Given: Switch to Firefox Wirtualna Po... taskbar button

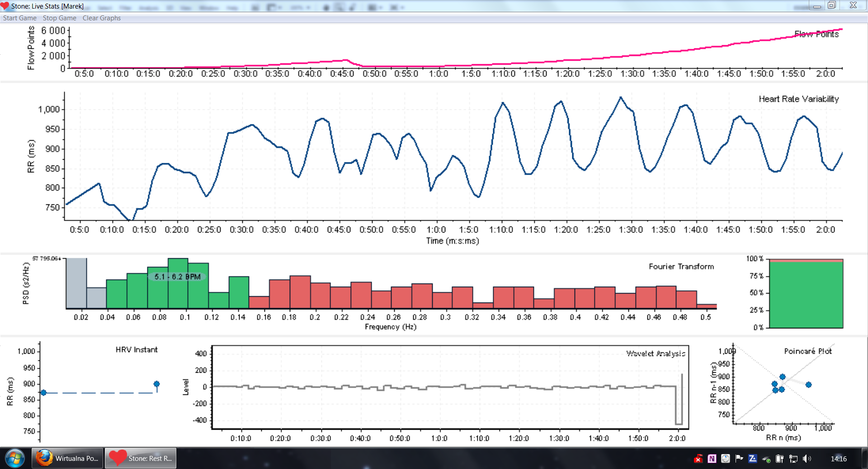Looking at the screenshot, I should (x=68, y=458).
